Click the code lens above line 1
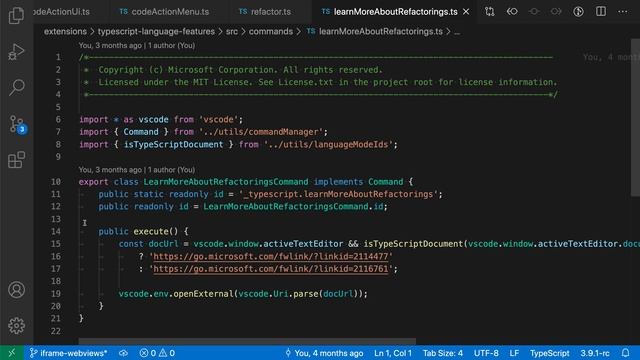Screen dimensions: 640x360 pos(137,45)
